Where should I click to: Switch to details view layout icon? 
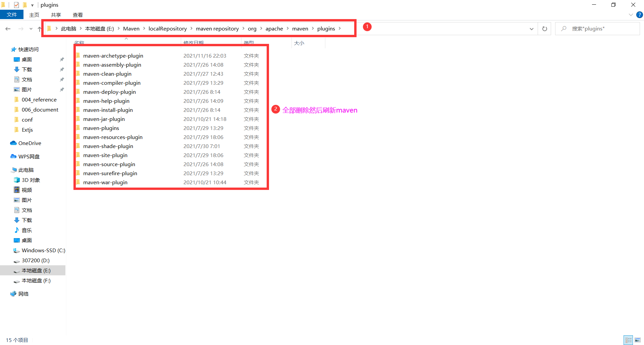(x=629, y=340)
